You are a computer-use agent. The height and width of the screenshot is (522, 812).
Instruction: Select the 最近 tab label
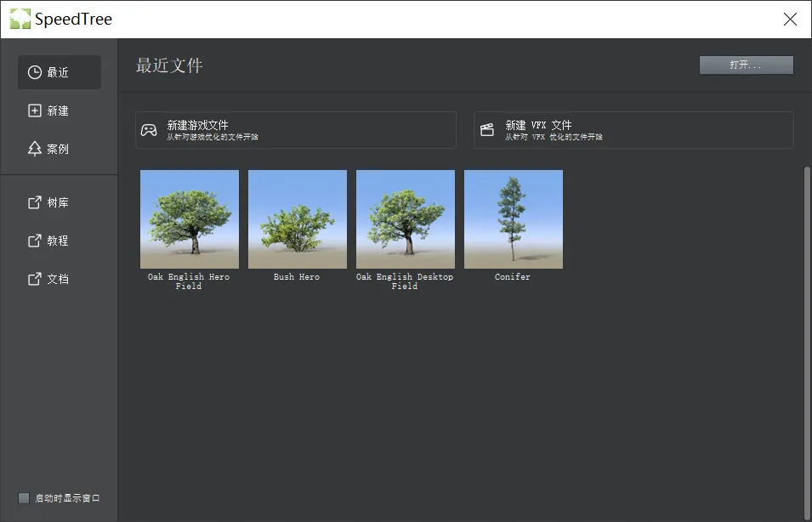pyautogui.click(x=58, y=72)
